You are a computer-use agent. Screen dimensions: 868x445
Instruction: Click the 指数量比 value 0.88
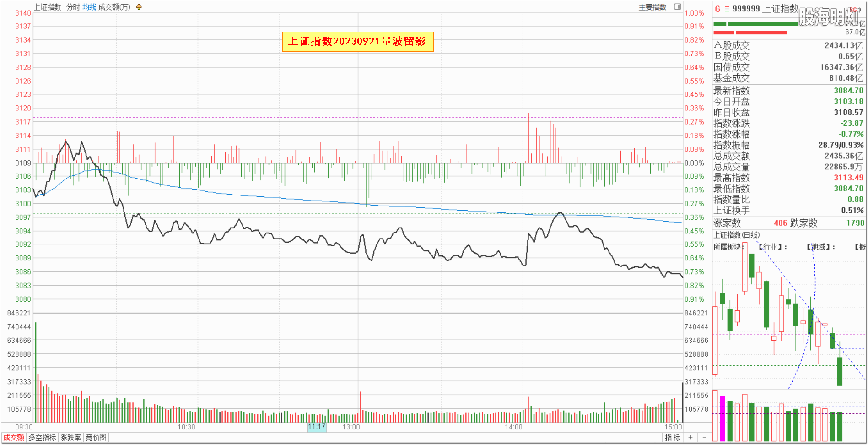(x=855, y=200)
